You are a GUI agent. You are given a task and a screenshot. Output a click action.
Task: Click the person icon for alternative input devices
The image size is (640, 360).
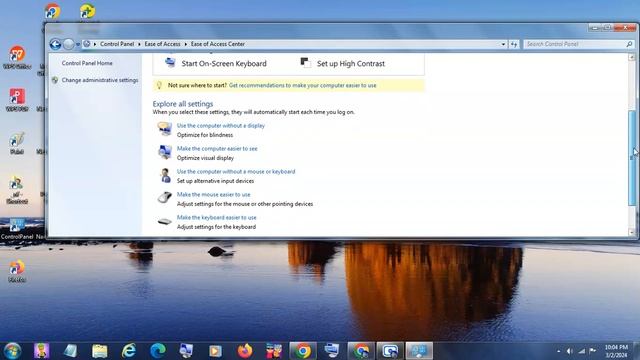click(165, 175)
